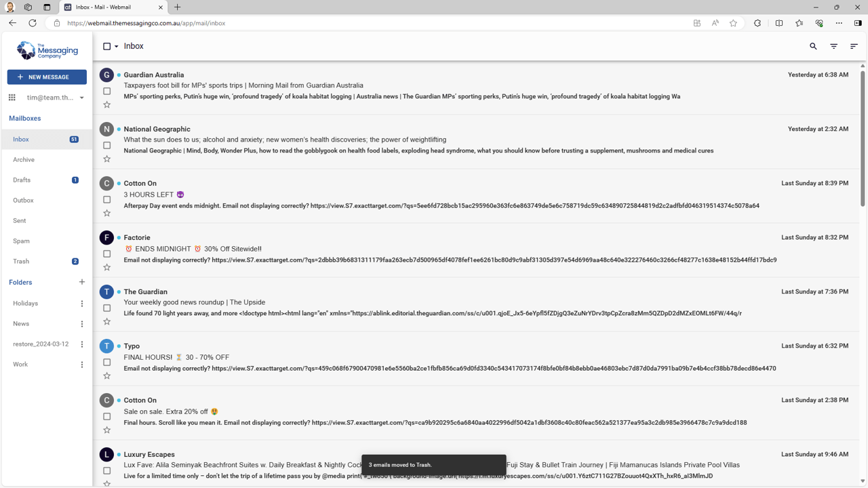
Task: Click the Mailboxes section heading
Action: [25, 118]
